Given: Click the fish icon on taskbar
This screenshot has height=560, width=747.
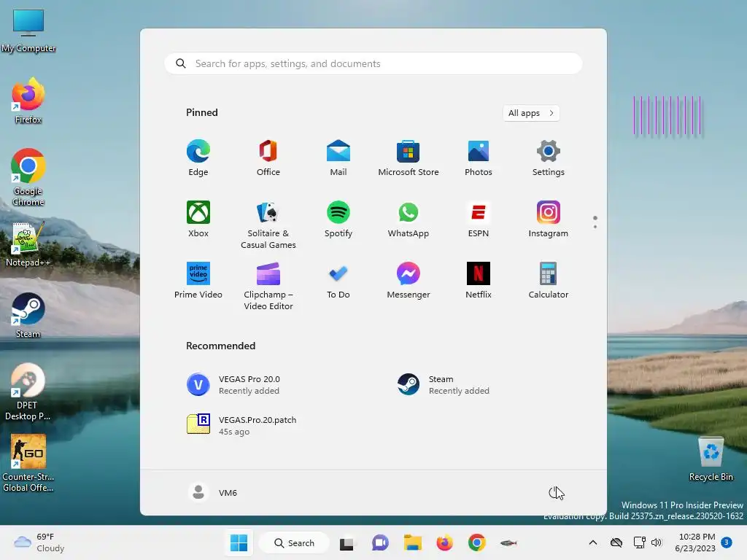Looking at the screenshot, I should 508,542.
